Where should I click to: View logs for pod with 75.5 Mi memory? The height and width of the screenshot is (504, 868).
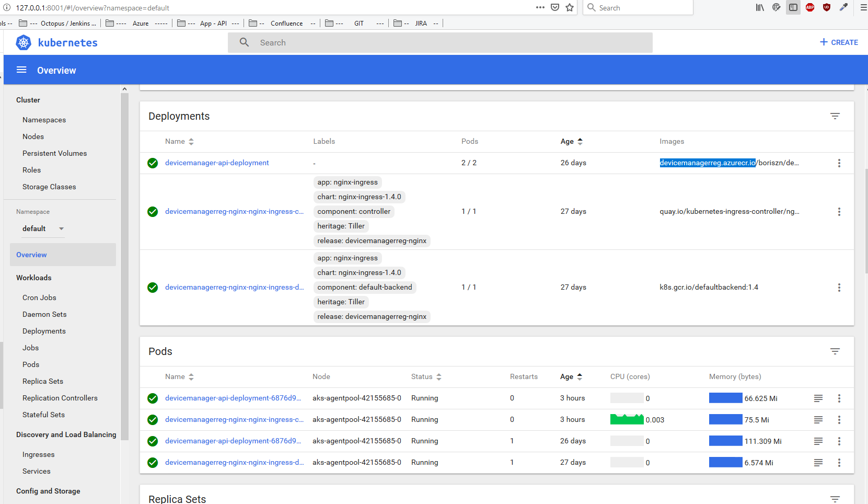(818, 420)
